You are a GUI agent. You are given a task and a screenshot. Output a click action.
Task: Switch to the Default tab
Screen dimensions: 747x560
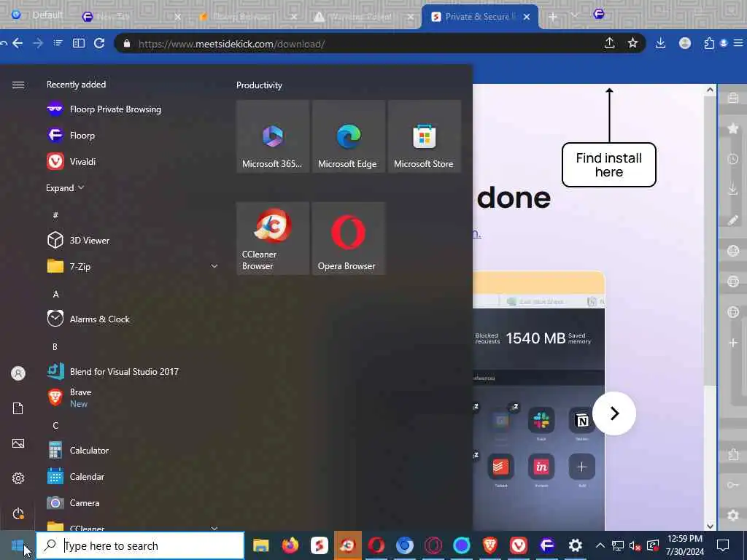coord(38,16)
